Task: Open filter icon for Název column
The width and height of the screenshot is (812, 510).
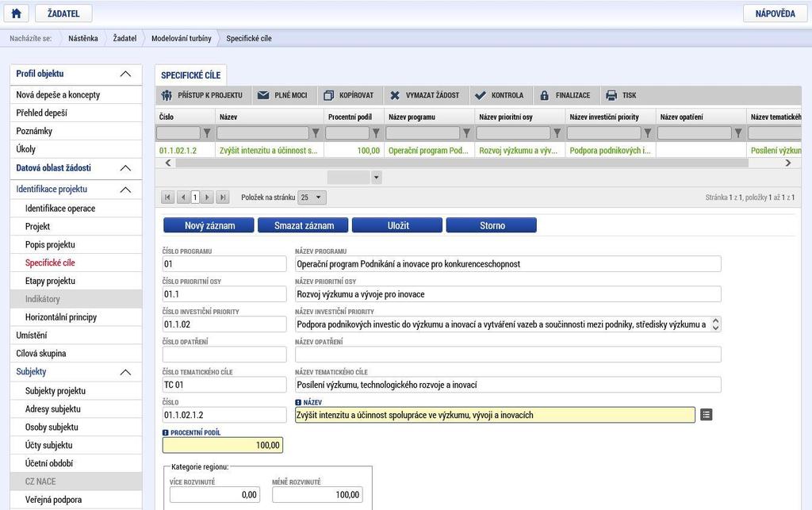Action: (x=316, y=133)
